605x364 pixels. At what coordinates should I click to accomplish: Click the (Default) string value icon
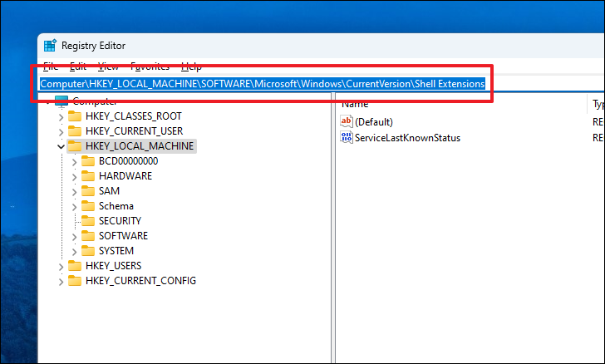[x=346, y=121]
